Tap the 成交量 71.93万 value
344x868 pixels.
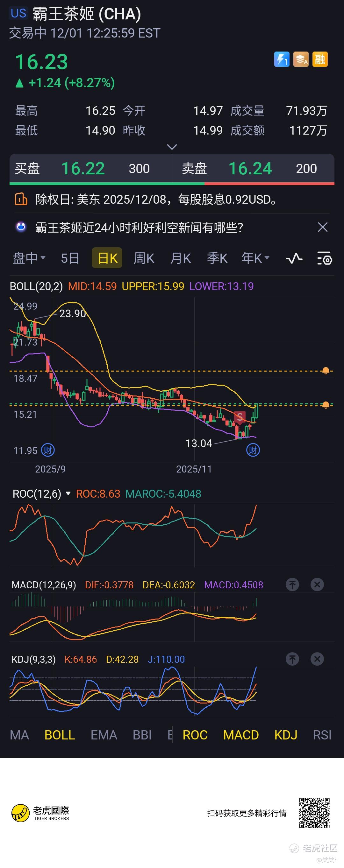pyautogui.click(x=306, y=110)
